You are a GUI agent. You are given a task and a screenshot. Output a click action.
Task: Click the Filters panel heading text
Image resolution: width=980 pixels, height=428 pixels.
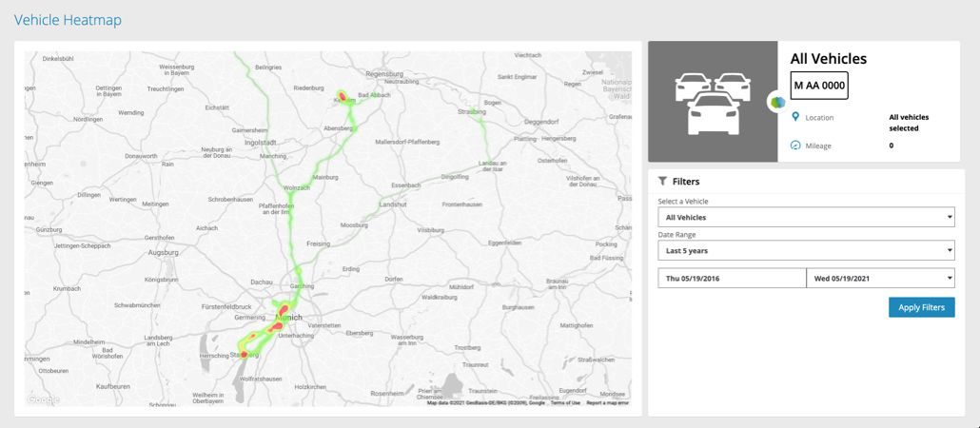point(686,182)
